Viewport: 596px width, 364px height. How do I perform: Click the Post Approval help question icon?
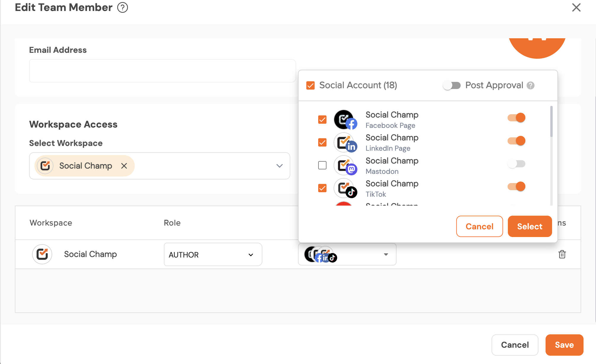tap(530, 85)
